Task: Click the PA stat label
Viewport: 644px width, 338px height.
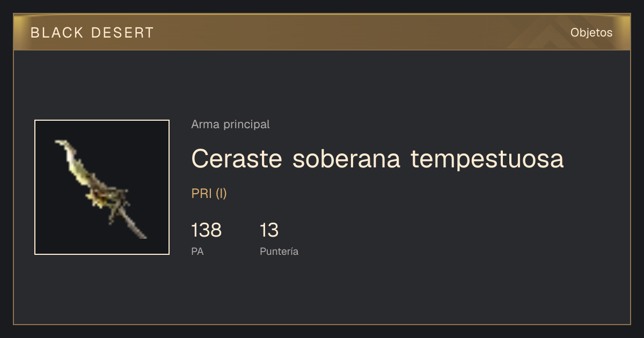Action: pyautogui.click(x=197, y=251)
